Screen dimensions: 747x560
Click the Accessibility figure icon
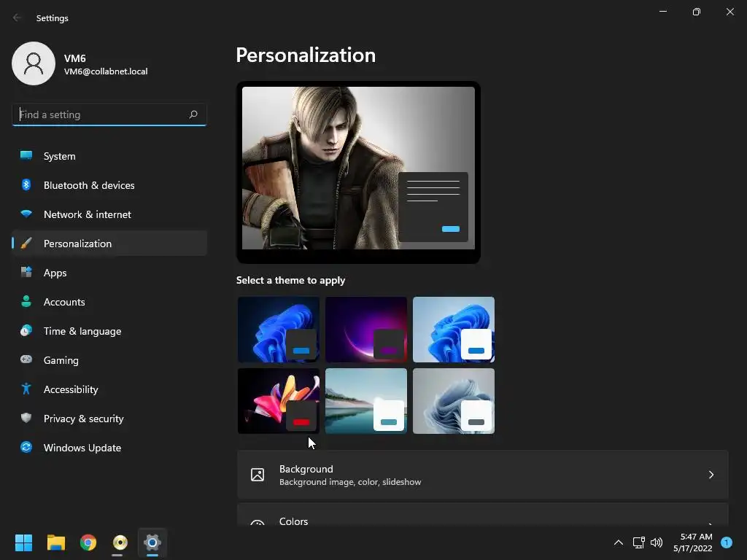pos(26,389)
